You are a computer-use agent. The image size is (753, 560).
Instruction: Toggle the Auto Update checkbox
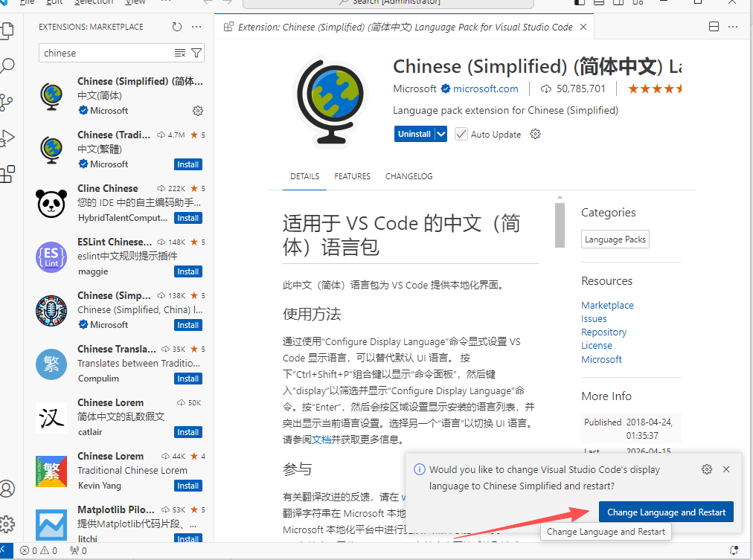[x=461, y=134]
